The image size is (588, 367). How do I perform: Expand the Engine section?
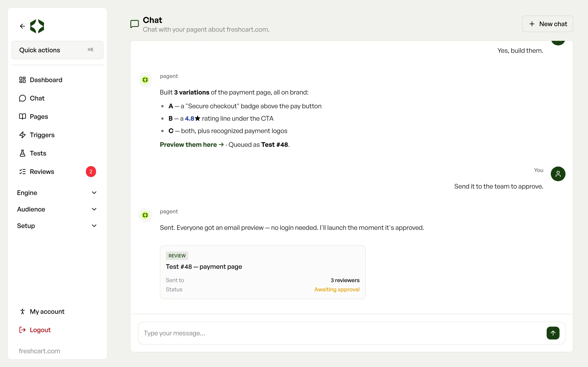coord(57,193)
